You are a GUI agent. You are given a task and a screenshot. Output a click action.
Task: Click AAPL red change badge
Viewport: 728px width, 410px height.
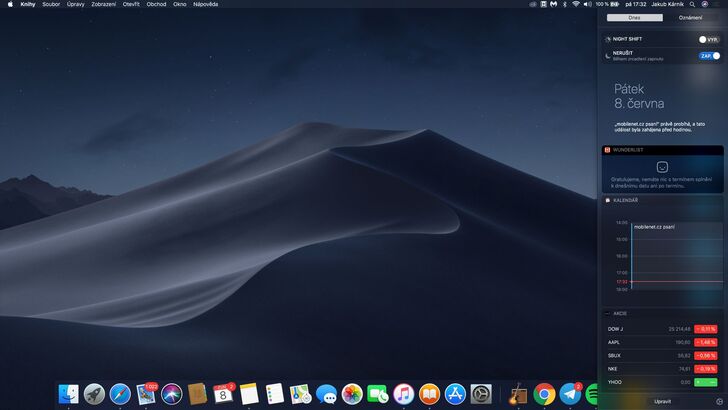(x=706, y=342)
